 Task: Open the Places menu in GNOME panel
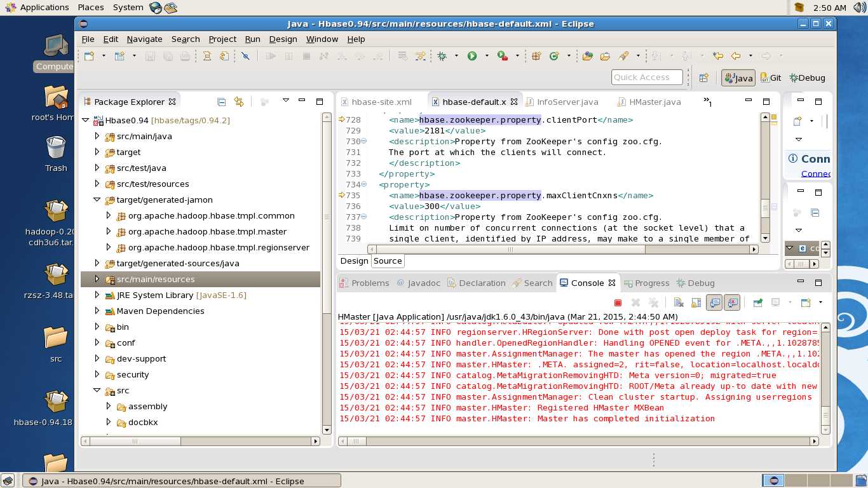click(x=91, y=7)
